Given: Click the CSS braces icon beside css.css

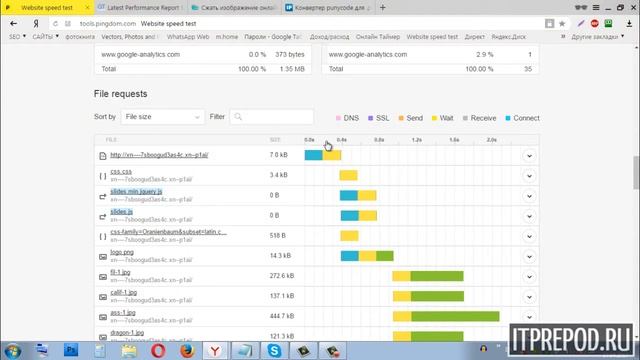Looking at the screenshot, I should click(103, 176).
